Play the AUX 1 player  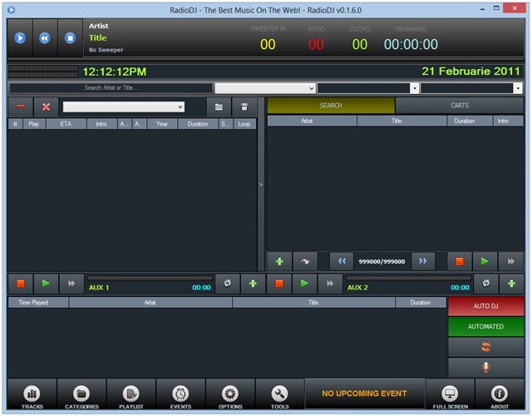[46, 284]
